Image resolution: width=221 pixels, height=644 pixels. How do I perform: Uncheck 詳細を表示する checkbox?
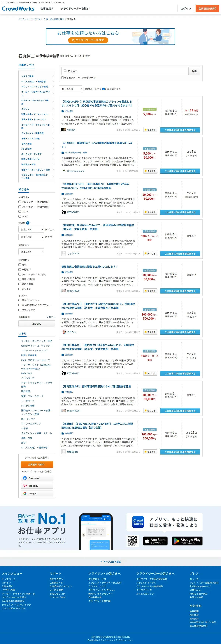[x=104, y=89]
